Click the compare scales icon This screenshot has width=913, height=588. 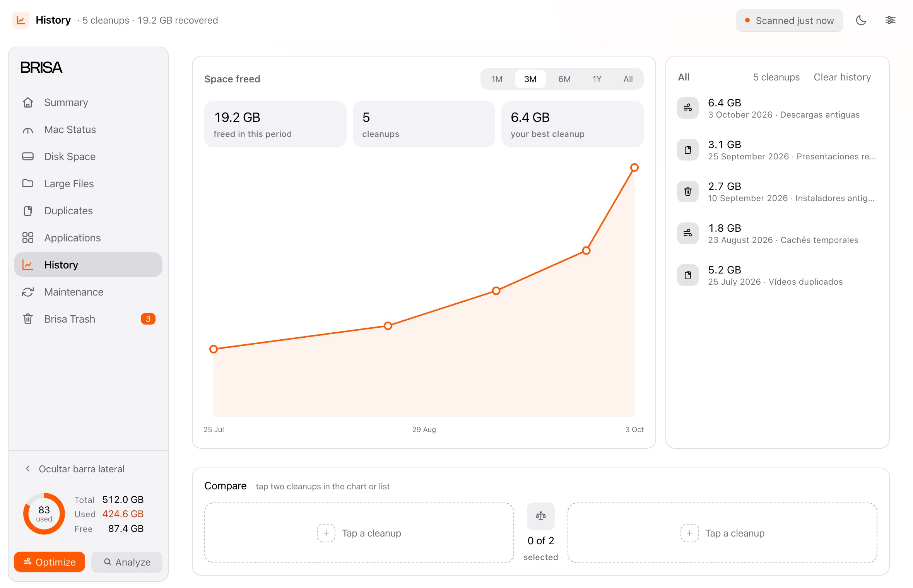(541, 516)
